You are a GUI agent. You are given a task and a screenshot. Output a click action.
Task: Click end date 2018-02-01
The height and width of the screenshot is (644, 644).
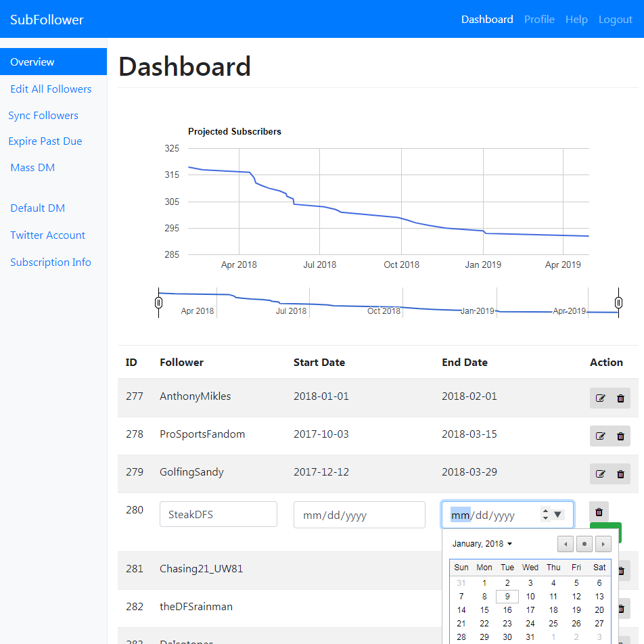click(469, 396)
